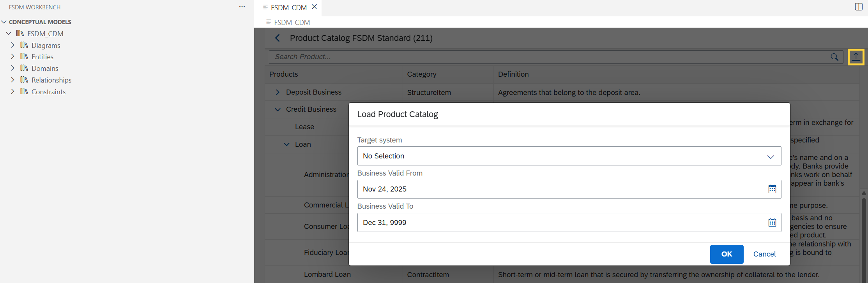Screen dimensions: 868x283
Task: Click the split editor layout icon
Action: (859, 7)
